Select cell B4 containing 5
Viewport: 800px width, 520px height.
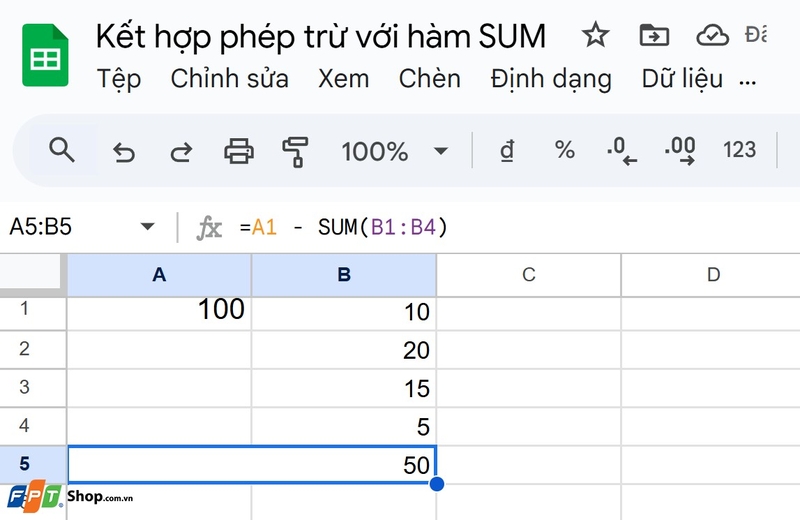344,426
